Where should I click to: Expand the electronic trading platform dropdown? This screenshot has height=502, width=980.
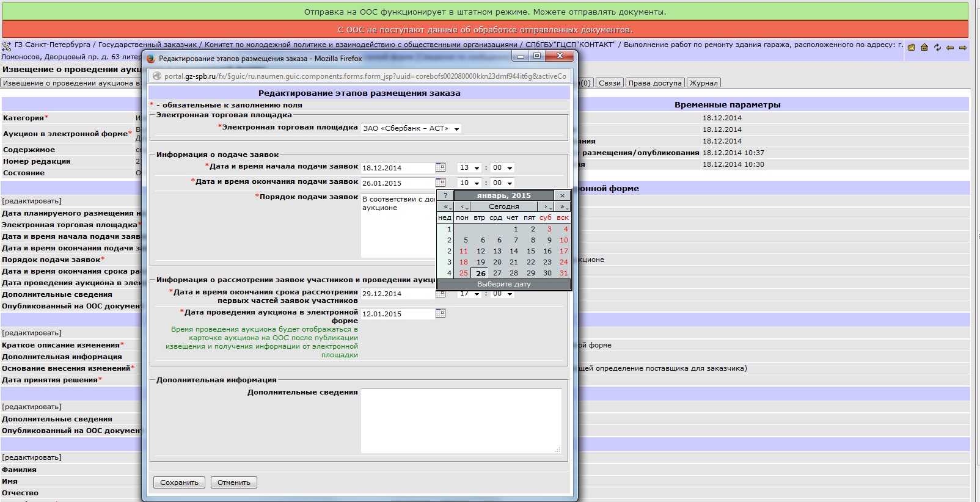(456, 128)
